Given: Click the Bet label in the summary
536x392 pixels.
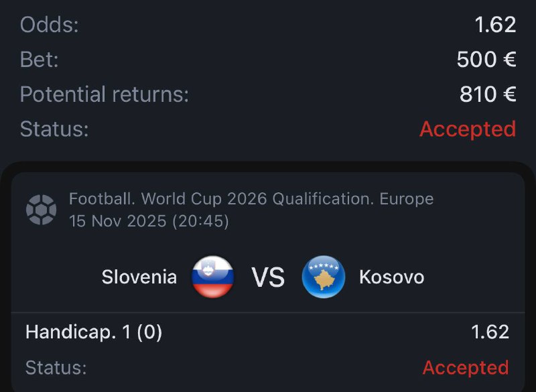Looking at the screenshot, I should pos(40,60).
